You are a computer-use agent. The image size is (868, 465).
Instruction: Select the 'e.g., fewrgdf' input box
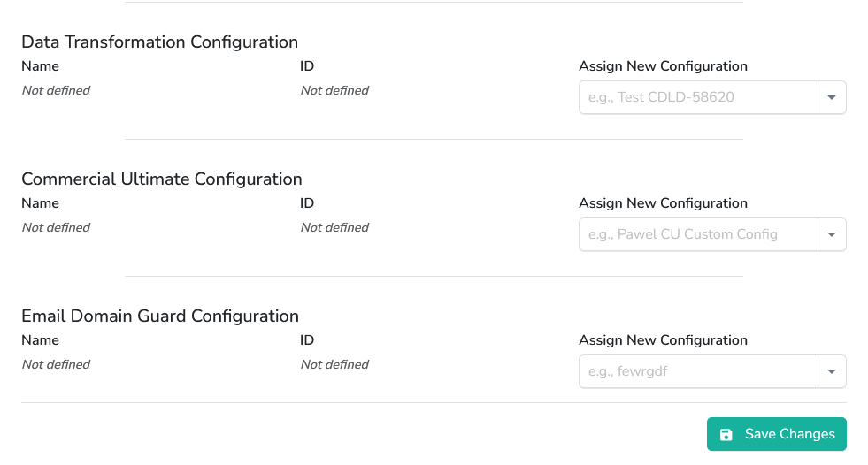click(697, 371)
